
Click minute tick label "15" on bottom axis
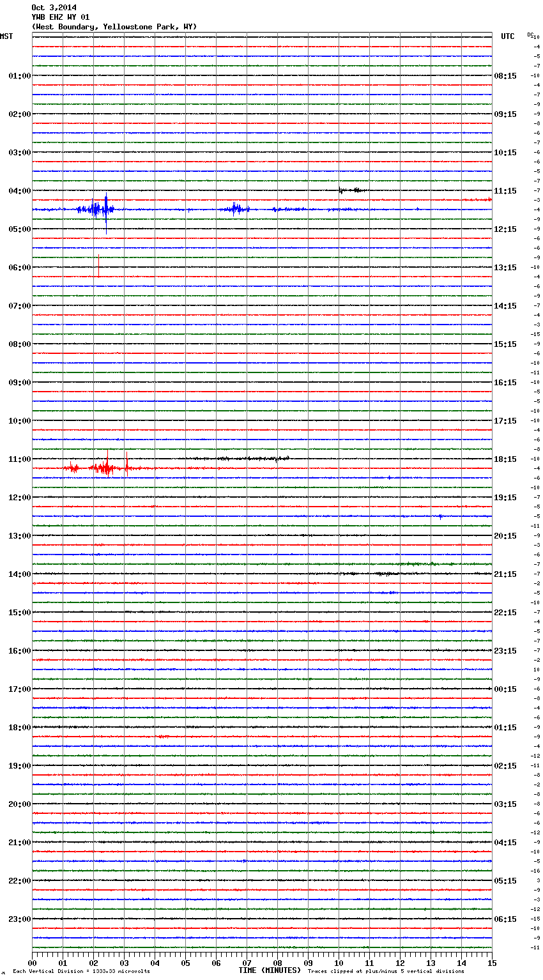click(x=492, y=963)
